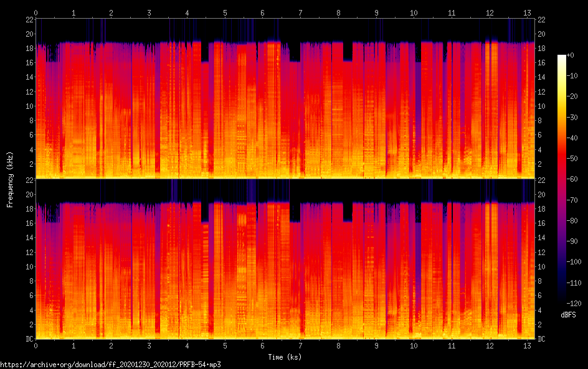The height and width of the screenshot is (369, 588).
Task: Click the "-60" label on the dBFS scale
Action: tap(572, 179)
